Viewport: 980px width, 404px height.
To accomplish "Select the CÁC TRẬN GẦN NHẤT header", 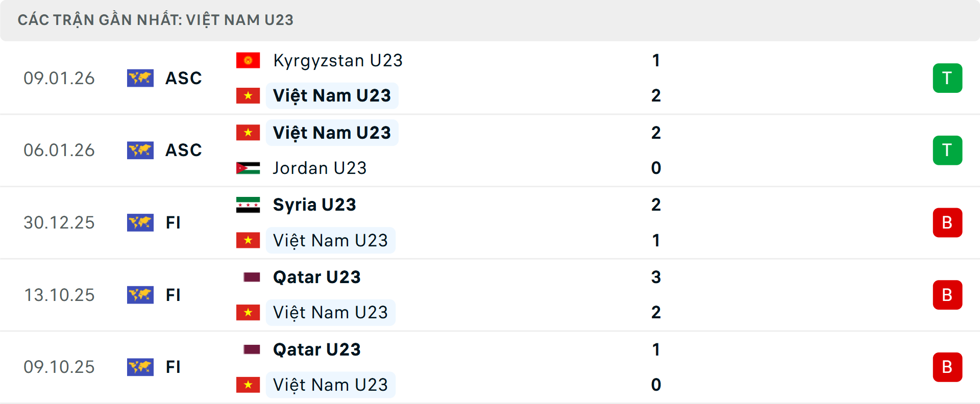I will coord(156,20).
